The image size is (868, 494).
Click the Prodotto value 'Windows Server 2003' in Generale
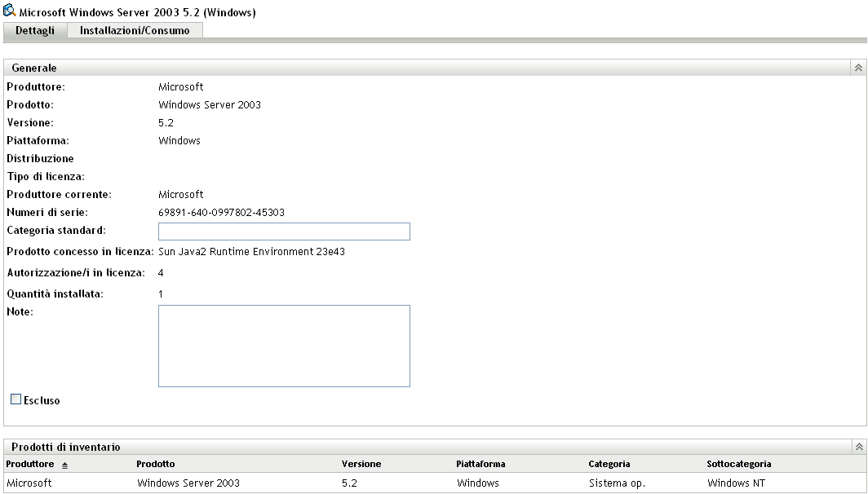pos(209,104)
